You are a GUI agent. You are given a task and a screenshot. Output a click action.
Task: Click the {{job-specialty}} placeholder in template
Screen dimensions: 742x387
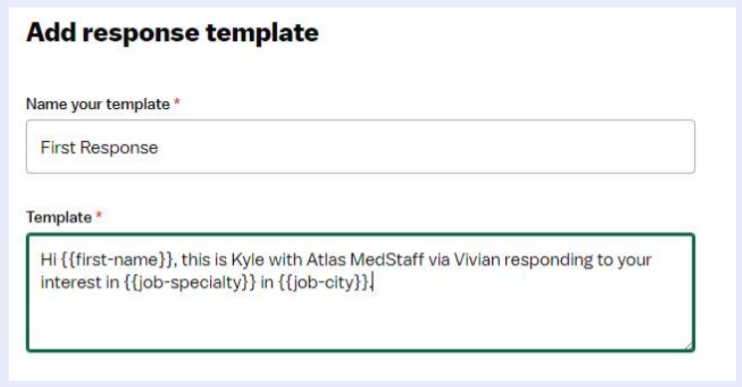point(190,282)
